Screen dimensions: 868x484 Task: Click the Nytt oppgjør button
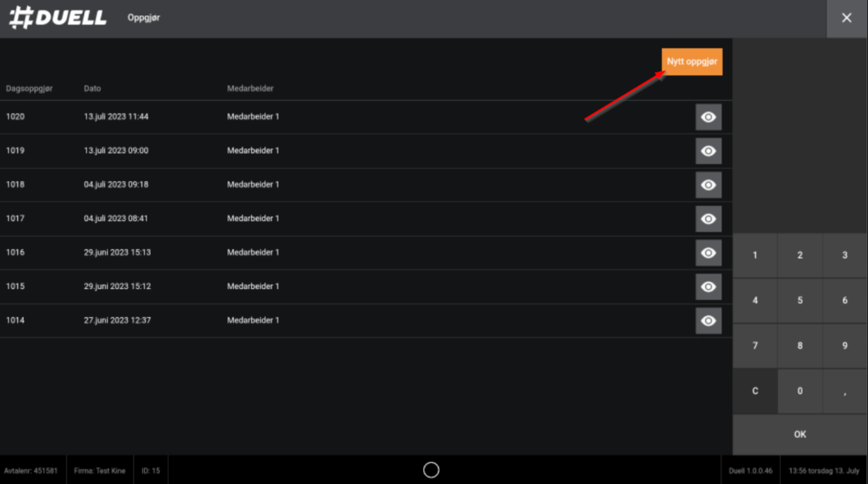point(692,62)
